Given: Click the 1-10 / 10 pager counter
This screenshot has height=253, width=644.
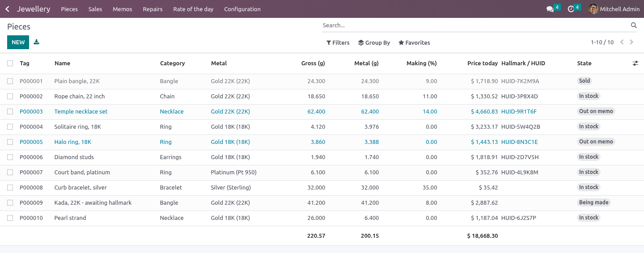Looking at the screenshot, I should pyautogui.click(x=602, y=42).
